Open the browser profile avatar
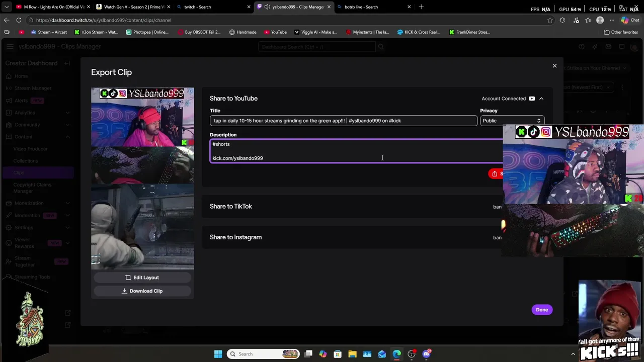This screenshot has height=362, width=644. 600,20
